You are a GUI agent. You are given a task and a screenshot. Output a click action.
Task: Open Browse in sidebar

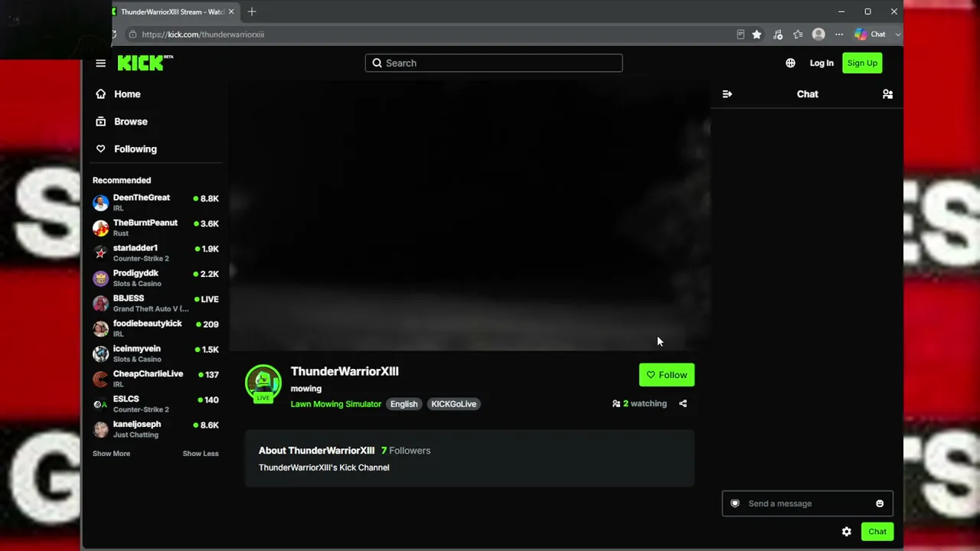click(x=130, y=122)
